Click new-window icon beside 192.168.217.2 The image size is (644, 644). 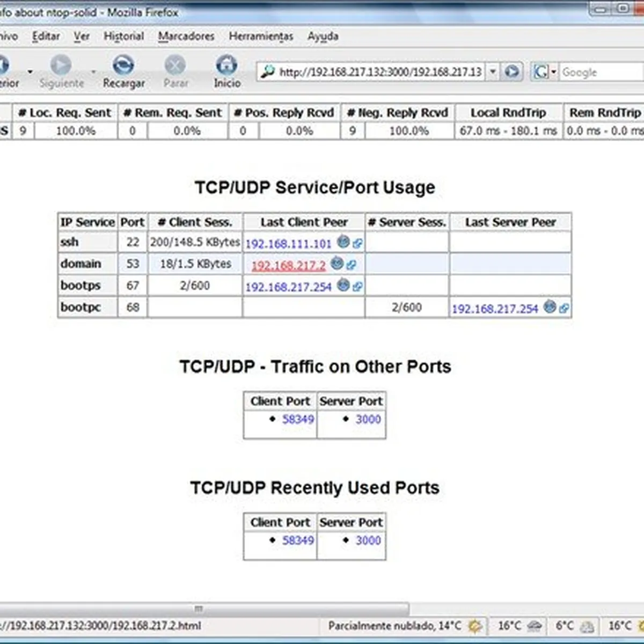click(351, 265)
